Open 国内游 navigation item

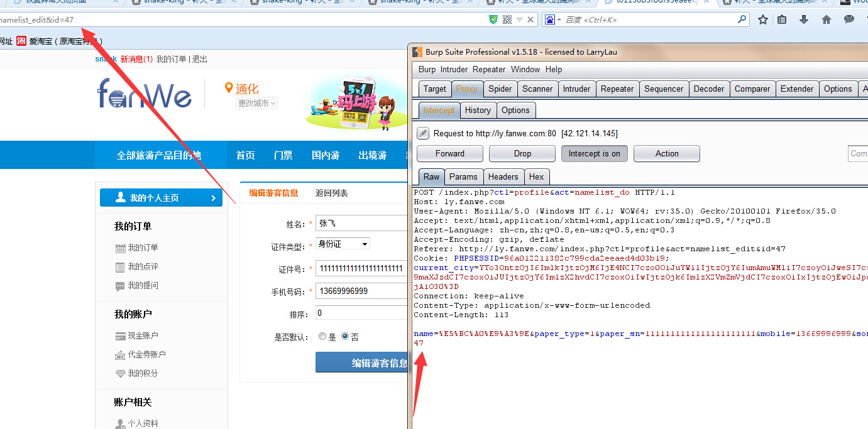coord(326,155)
